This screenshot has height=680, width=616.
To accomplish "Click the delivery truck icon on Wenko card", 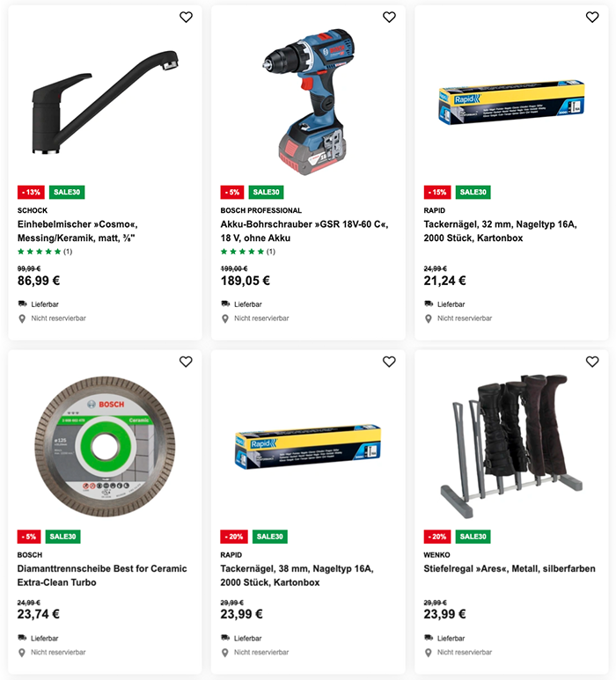I will (x=429, y=638).
